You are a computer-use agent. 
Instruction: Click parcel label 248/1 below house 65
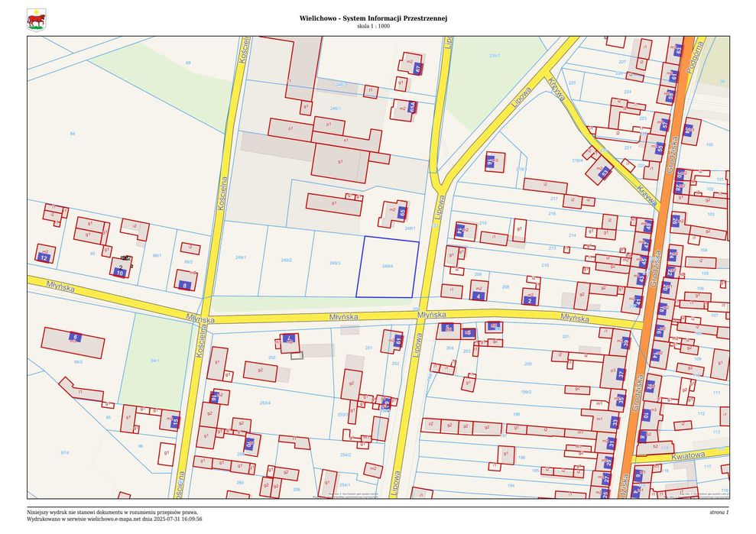pyautogui.click(x=410, y=228)
